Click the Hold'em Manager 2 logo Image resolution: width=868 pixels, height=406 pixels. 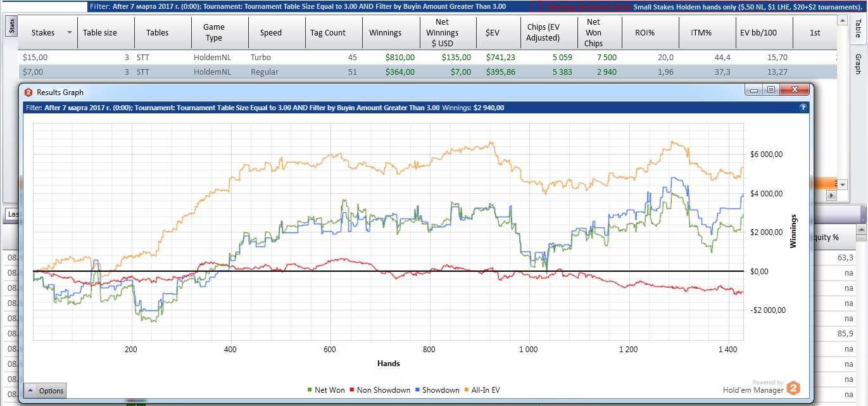pos(794,388)
